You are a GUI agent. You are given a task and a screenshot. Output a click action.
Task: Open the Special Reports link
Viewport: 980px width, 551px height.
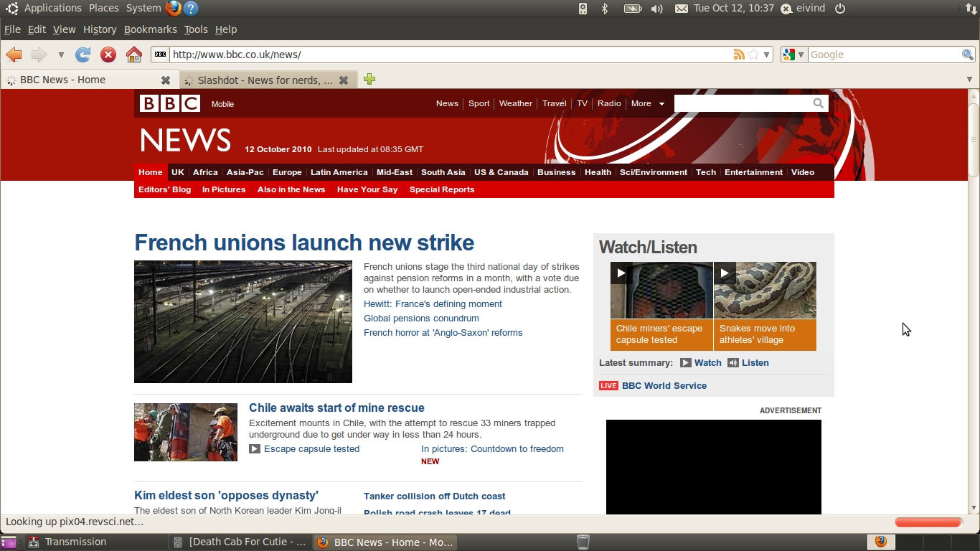pos(442,189)
